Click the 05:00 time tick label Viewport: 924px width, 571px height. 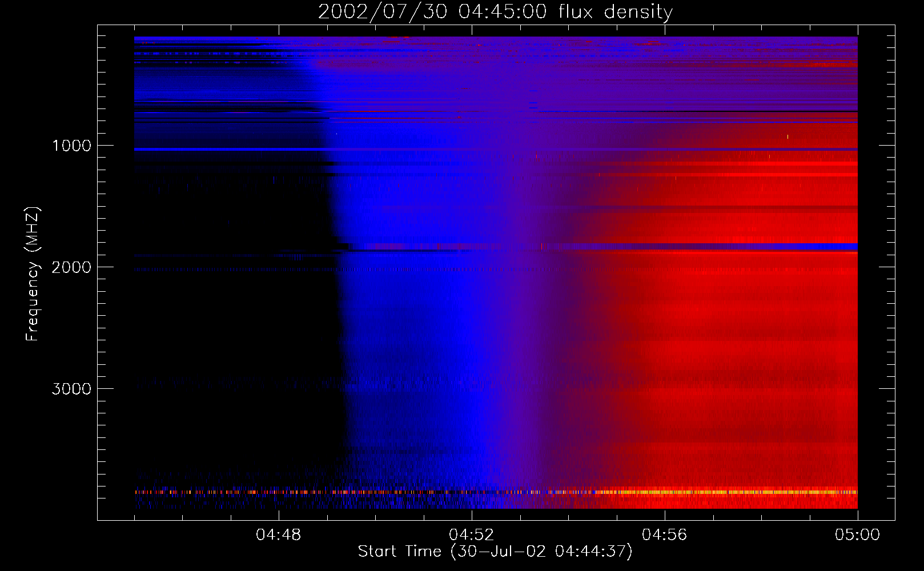(x=857, y=534)
